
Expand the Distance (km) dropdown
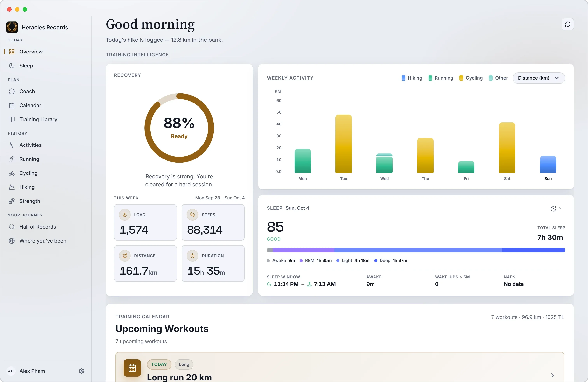coord(539,78)
